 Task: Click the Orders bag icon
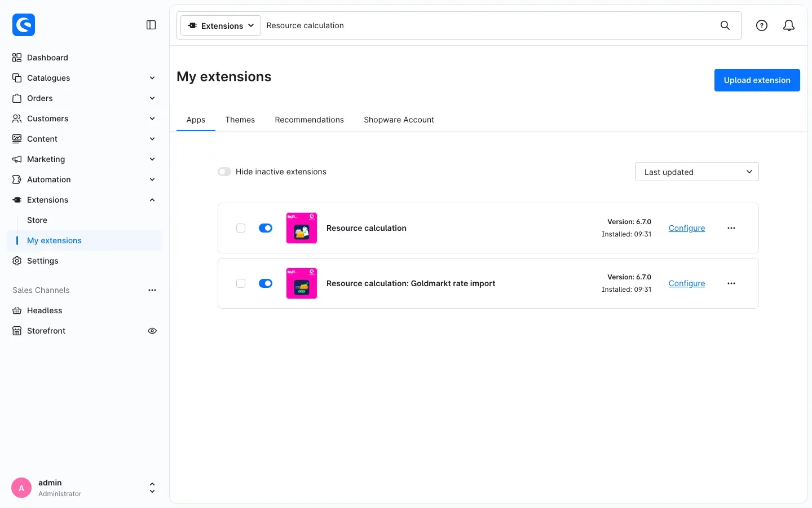[17, 98]
